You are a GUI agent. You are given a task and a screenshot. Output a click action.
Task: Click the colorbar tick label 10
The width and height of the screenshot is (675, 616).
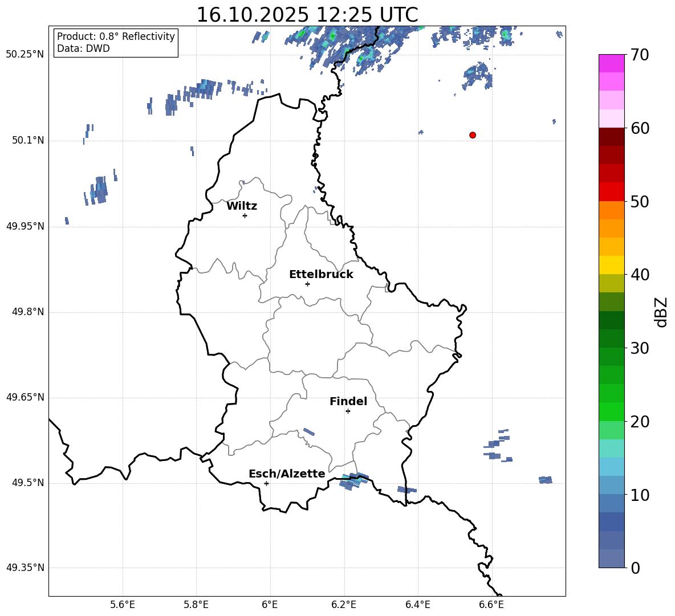click(x=640, y=495)
